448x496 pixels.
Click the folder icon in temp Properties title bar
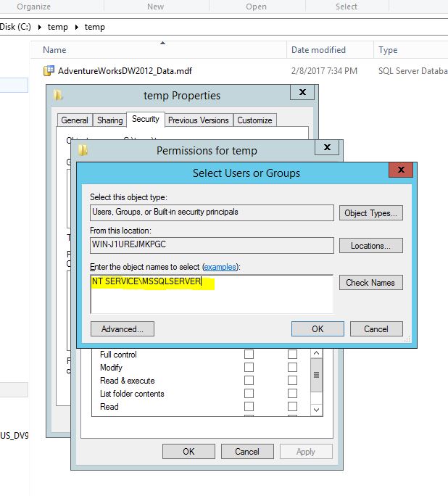(x=59, y=95)
